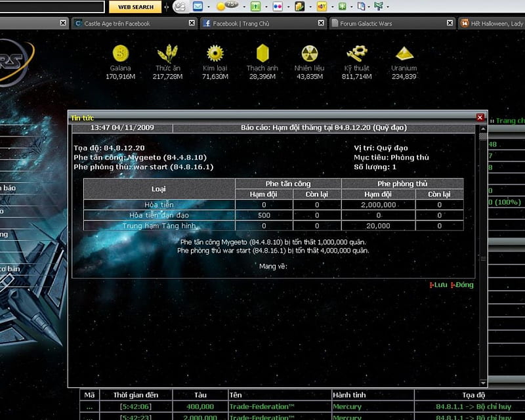Click the green network toolbar icon

pos(379,6)
